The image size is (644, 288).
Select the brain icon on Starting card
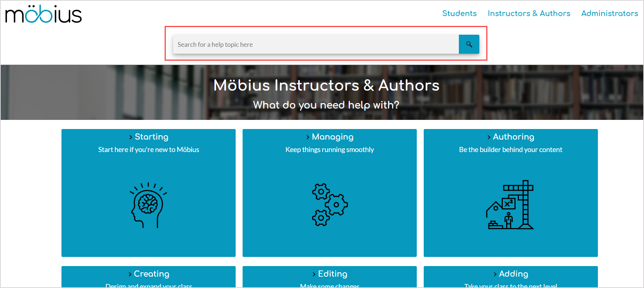point(147,206)
